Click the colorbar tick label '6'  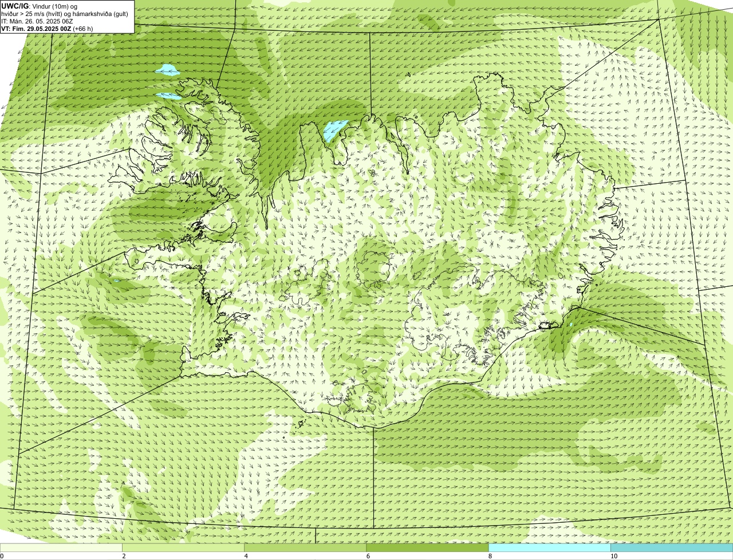coord(368,556)
